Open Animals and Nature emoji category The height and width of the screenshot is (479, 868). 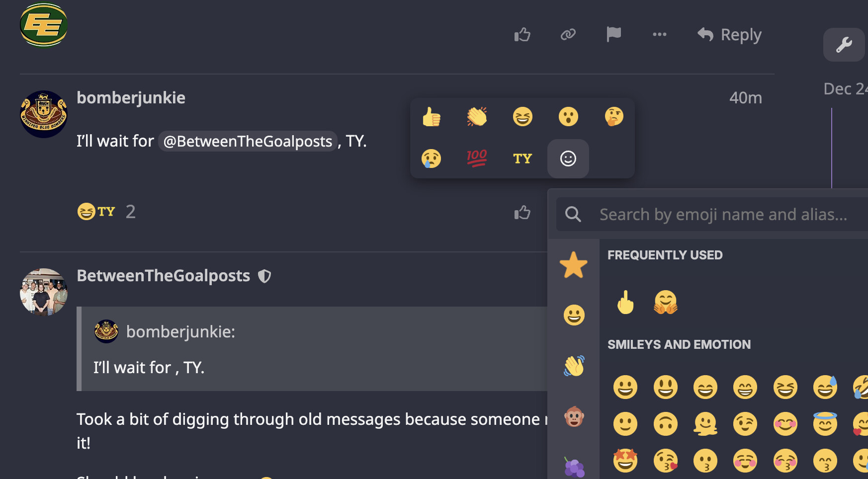(x=574, y=417)
